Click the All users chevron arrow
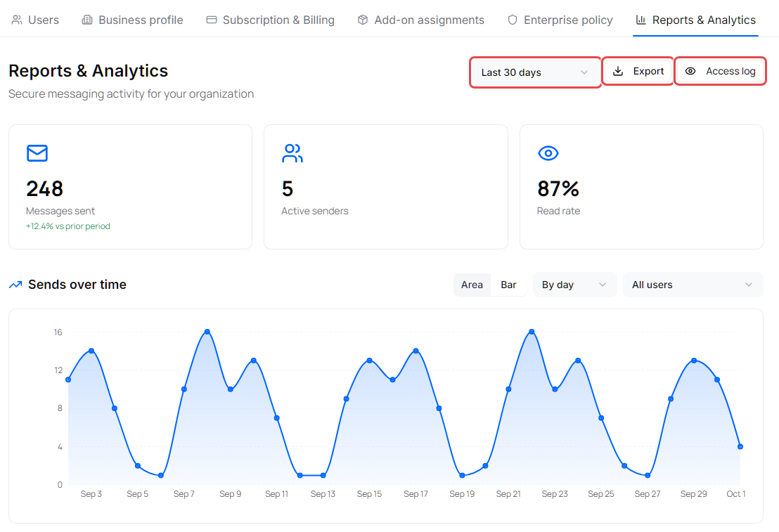Image resolution: width=779 pixels, height=532 pixels. click(x=749, y=285)
